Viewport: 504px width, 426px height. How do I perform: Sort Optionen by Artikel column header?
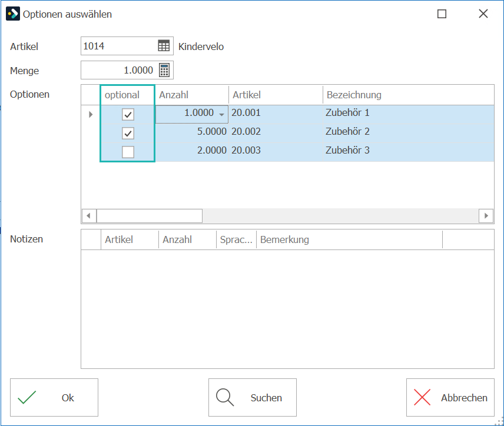(x=276, y=95)
